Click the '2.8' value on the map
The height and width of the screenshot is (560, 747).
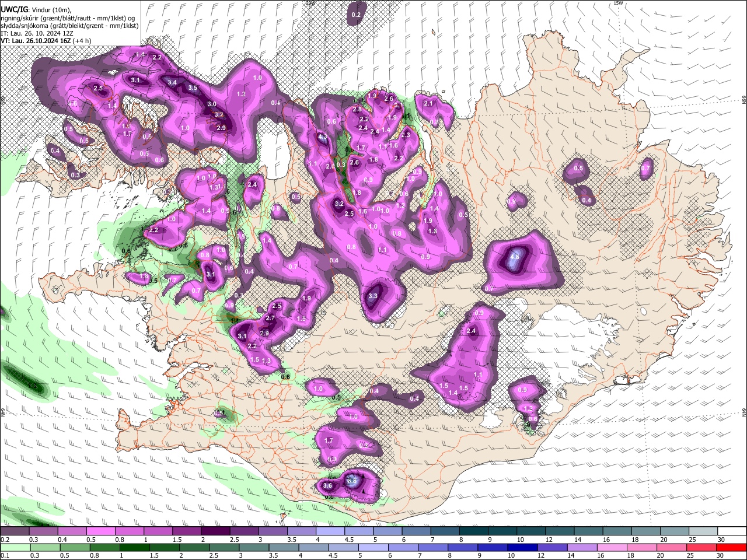[x=357, y=110]
